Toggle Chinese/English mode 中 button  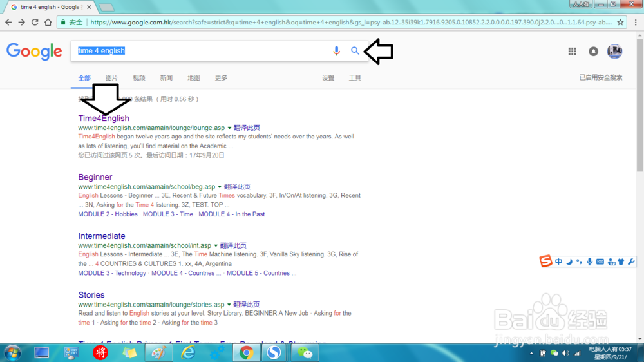pos(558,262)
